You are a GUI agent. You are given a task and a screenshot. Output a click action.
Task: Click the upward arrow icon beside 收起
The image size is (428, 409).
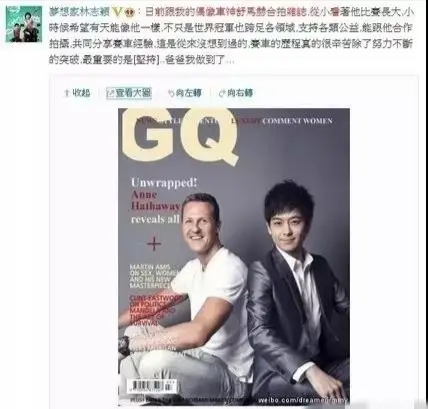tap(67, 93)
